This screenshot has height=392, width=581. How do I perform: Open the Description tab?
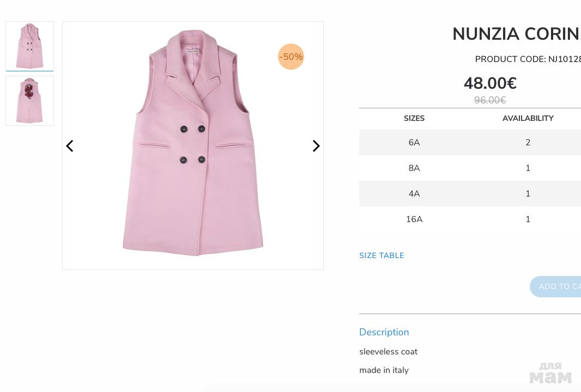(384, 332)
